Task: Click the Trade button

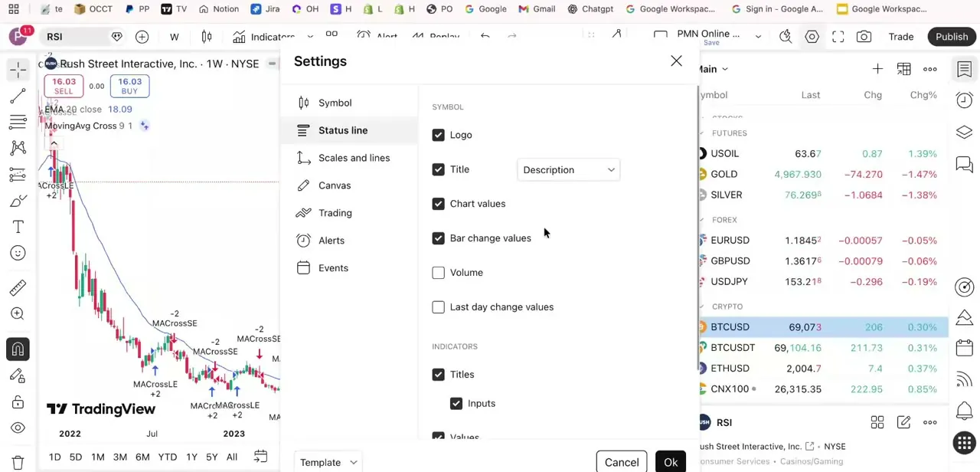Action: point(901,37)
